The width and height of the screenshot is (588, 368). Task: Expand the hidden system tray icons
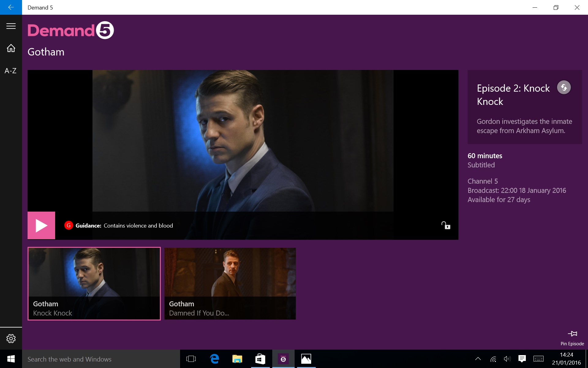click(478, 359)
